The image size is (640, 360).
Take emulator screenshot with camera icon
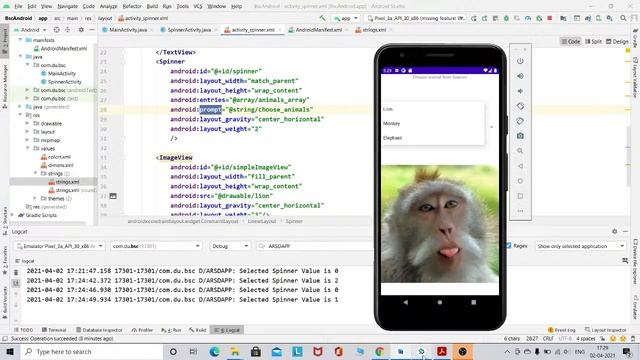520,136
